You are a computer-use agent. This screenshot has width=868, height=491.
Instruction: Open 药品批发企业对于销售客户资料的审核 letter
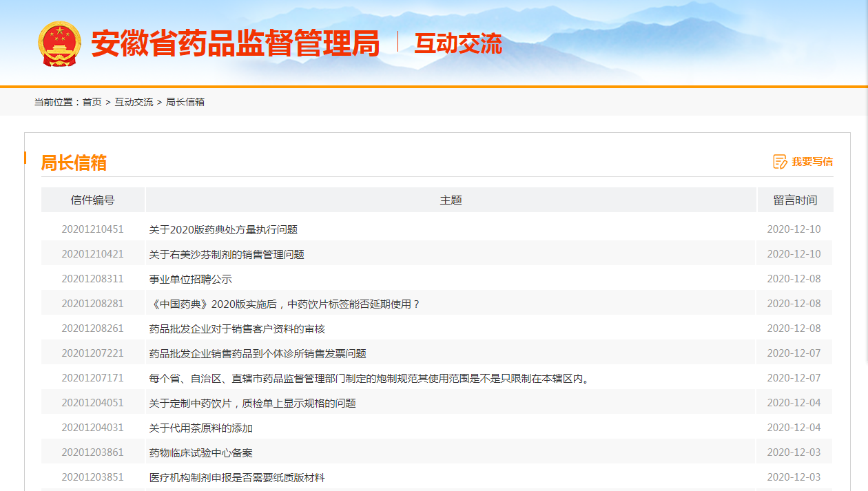[237, 328]
